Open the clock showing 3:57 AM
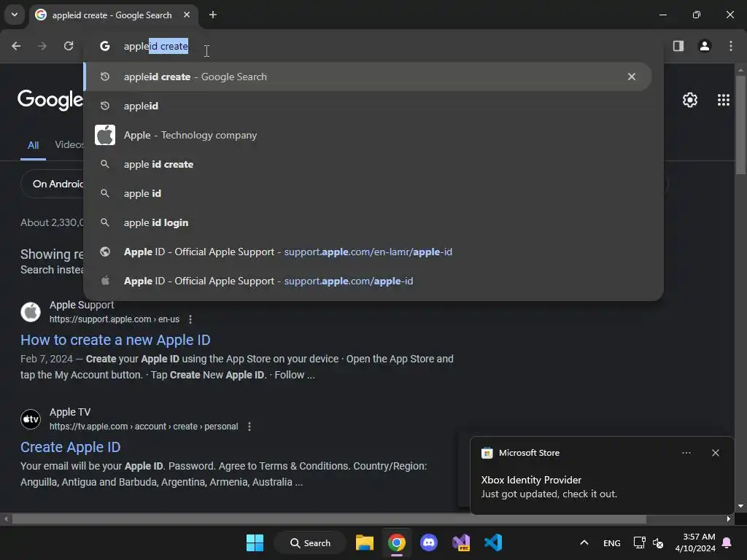The image size is (747, 560). [694, 542]
